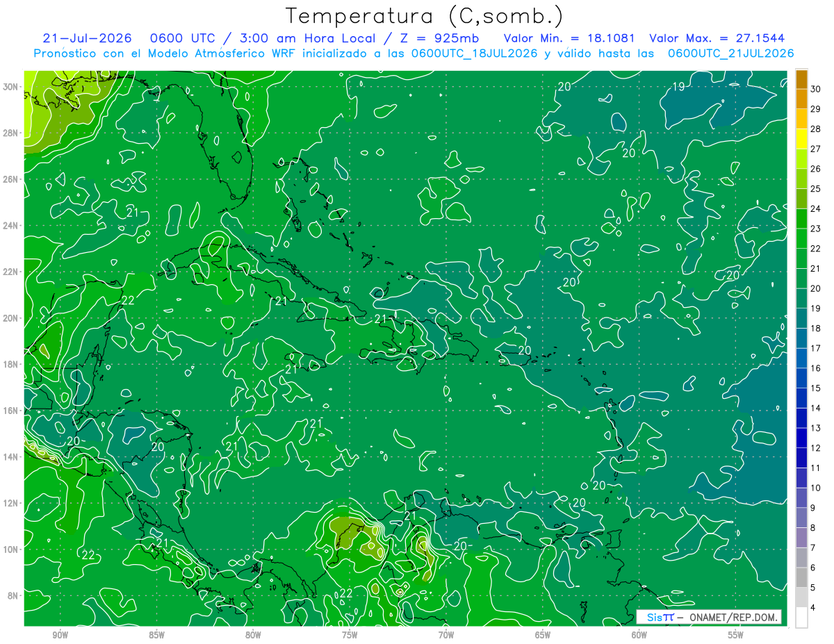Click the colorbar swatch between 10 and 11
Image resolution: width=834 pixels, height=644 pixels.
[x=801, y=478]
